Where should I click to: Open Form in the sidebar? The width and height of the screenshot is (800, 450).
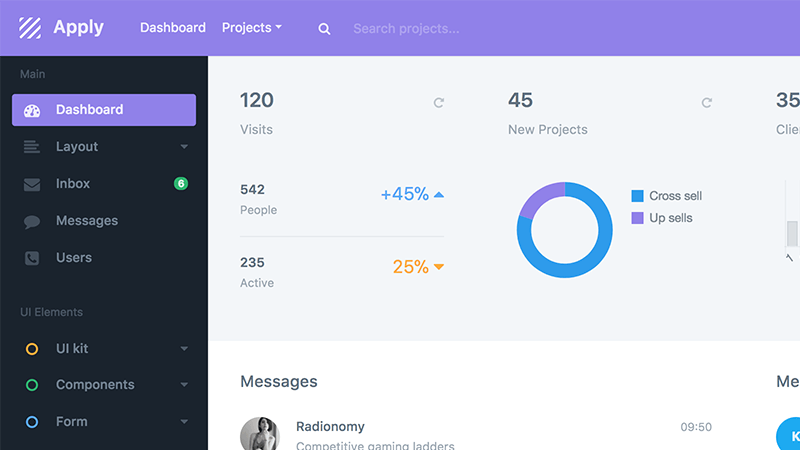(x=104, y=421)
